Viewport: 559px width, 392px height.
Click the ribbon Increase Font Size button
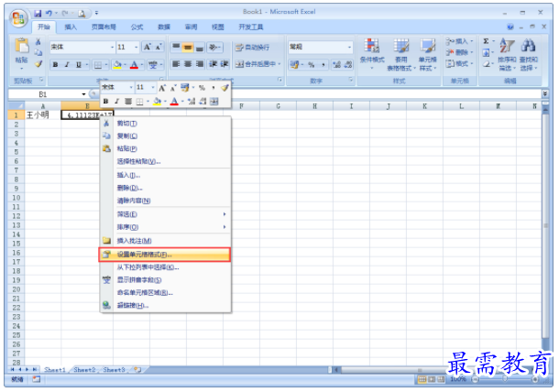point(147,47)
